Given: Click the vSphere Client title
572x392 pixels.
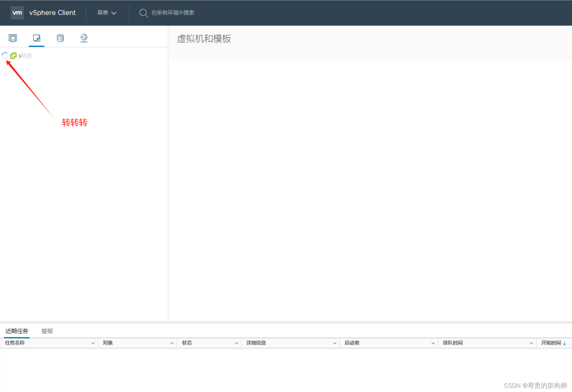Looking at the screenshot, I should click(x=52, y=13).
